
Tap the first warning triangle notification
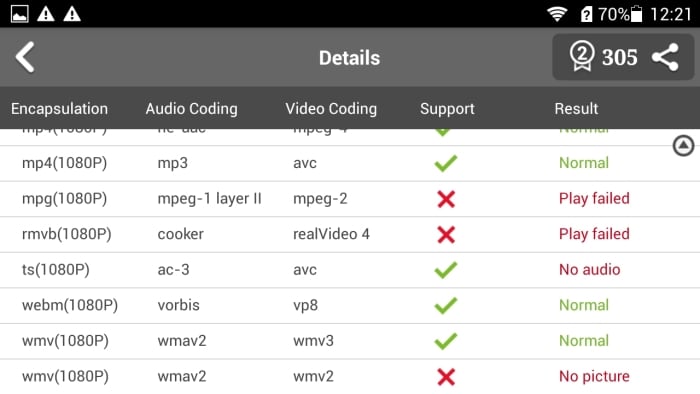[x=46, y=14]
